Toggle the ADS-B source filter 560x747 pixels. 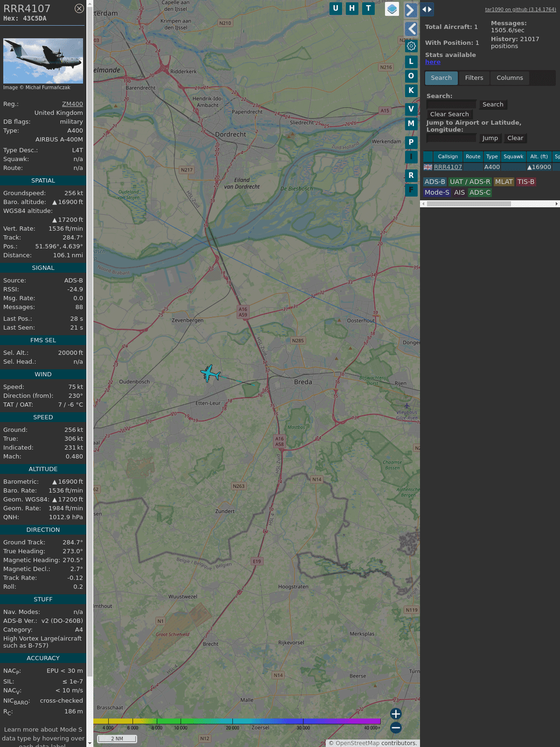[x=434, y=182]
